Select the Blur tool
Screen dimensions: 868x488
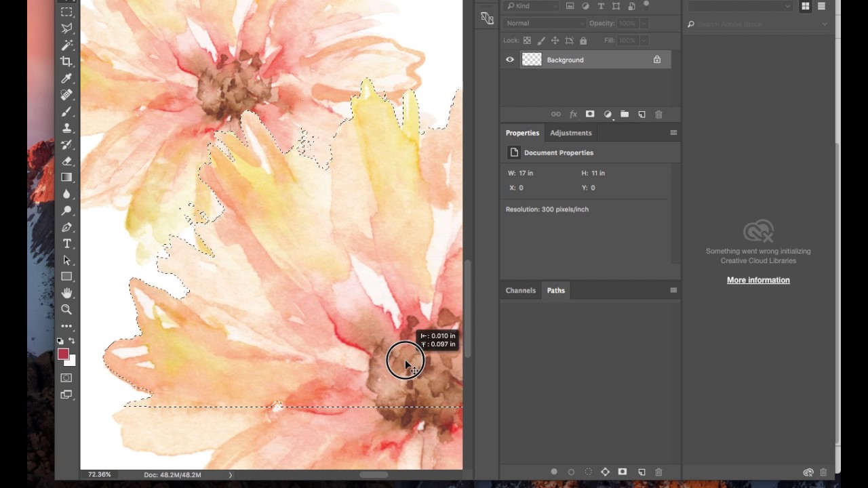pos(66,194)
